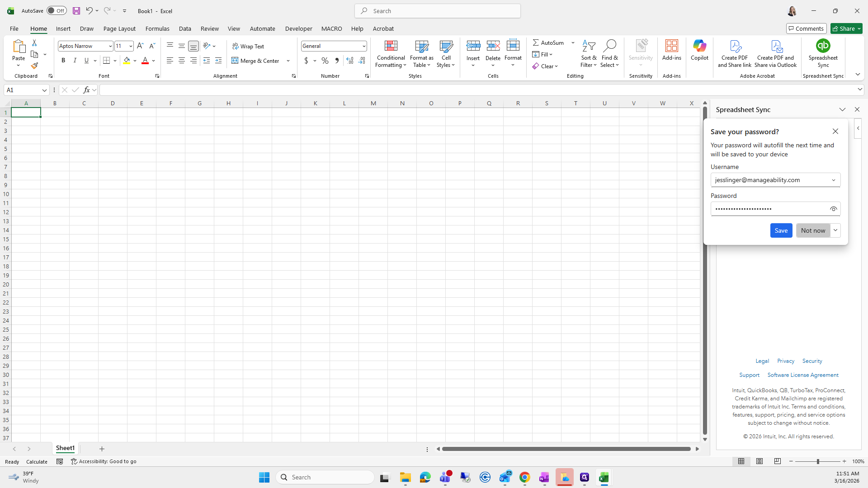Click the percent style icon
868x488 pixels.
(325, 61)
